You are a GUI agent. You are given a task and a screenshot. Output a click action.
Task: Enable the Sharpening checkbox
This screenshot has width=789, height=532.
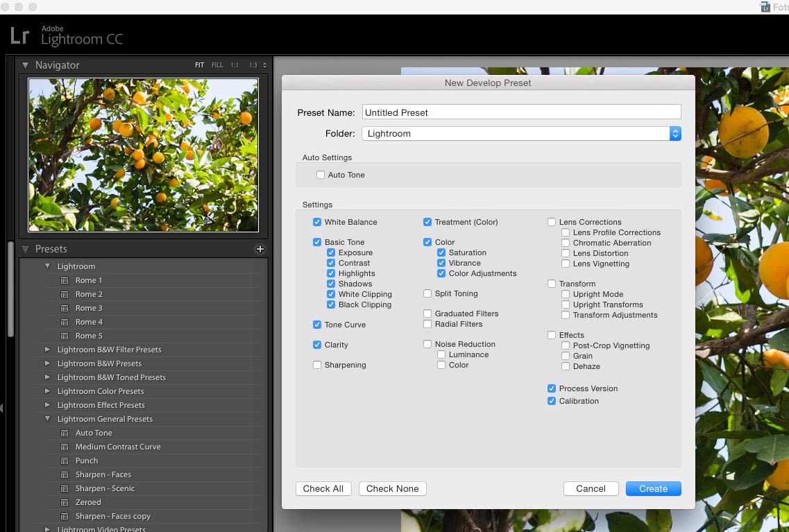[317, 365]
